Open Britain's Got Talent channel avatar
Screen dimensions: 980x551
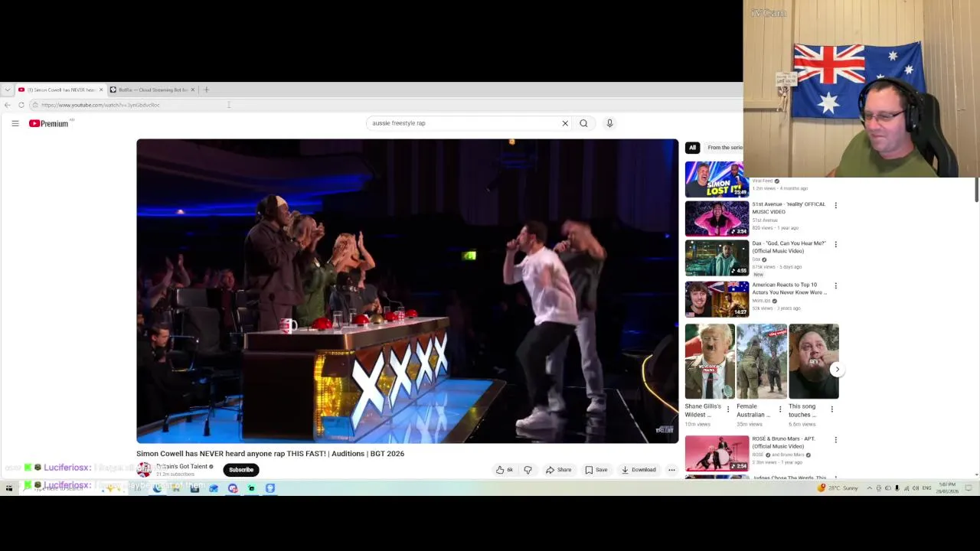coord(144,470)
